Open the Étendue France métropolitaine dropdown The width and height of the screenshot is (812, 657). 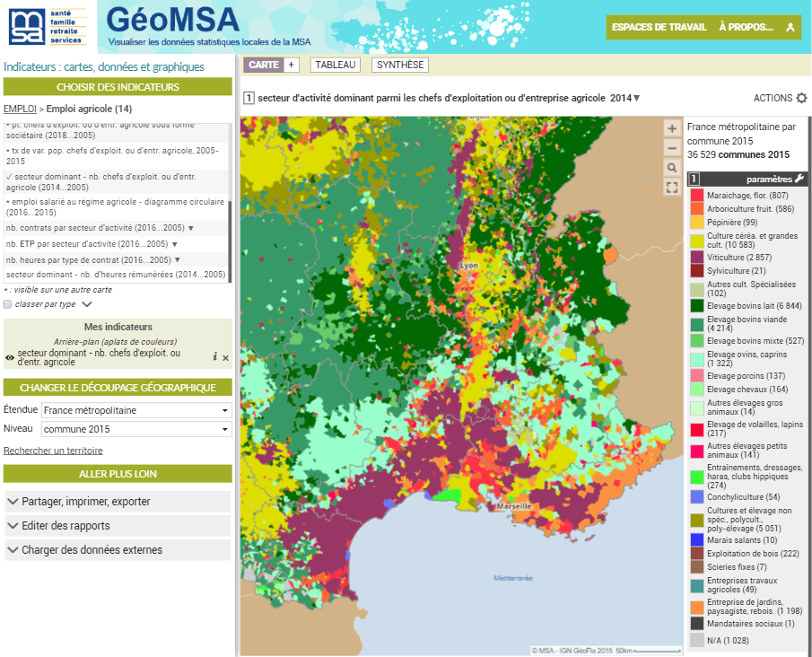pyautogui.click(x=136, y=410)
